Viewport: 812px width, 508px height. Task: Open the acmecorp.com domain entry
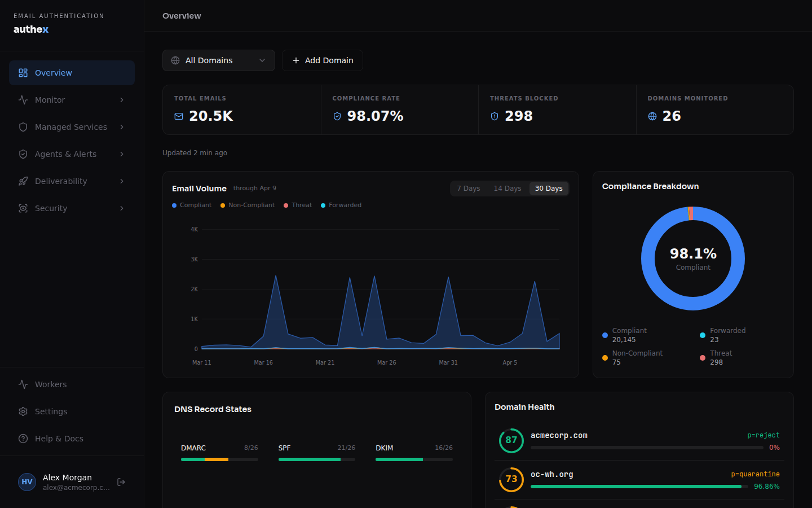tap(639, 441)
